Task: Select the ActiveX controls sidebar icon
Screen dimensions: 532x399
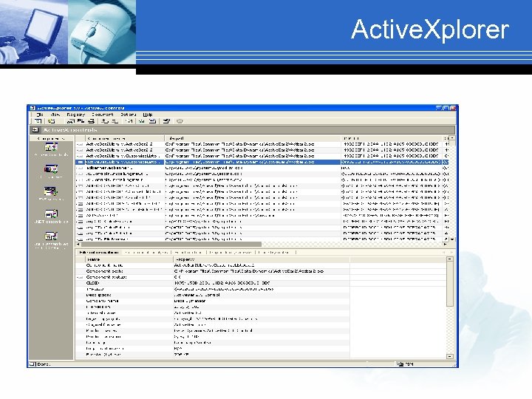Action: pos(51,147)
